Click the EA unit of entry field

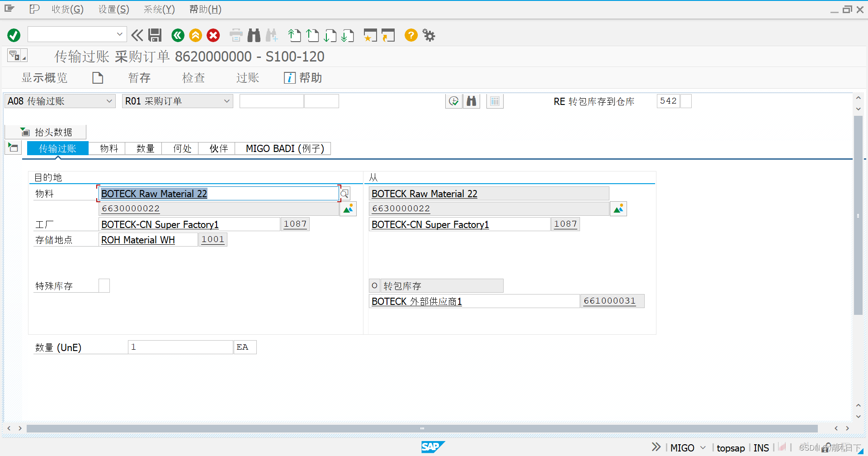[x=245, y=347]
